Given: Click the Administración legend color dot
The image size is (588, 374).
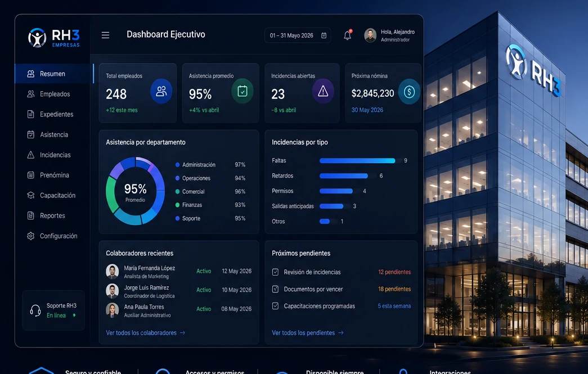Looking at the screenshot, I should pyautogui.click(x=177, y=165).
